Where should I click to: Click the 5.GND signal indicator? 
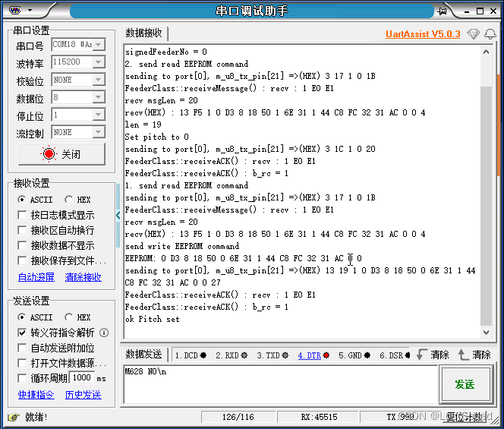click(354, 355)
